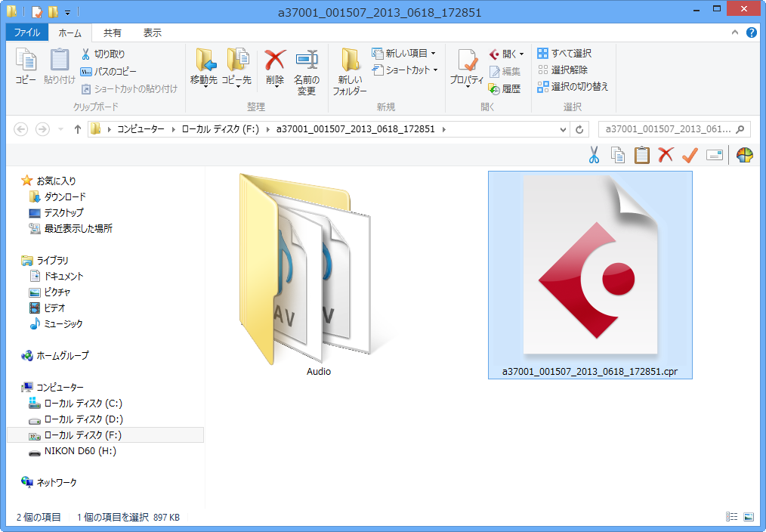Create a new folder (新しいフォルダー)
The height and width of the screenshot is (532, 766).
(x=350, y=71)
